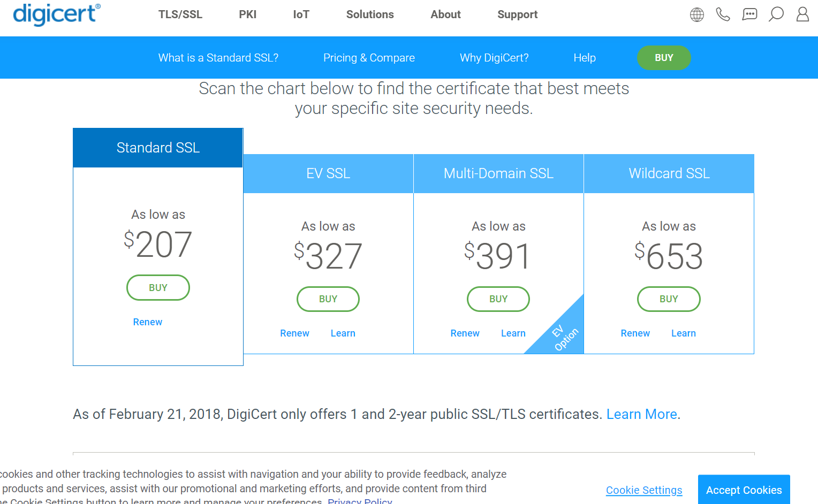Open the Solutions menu
This screenshot has height=504, width=818.
click(x=370, y=14)
